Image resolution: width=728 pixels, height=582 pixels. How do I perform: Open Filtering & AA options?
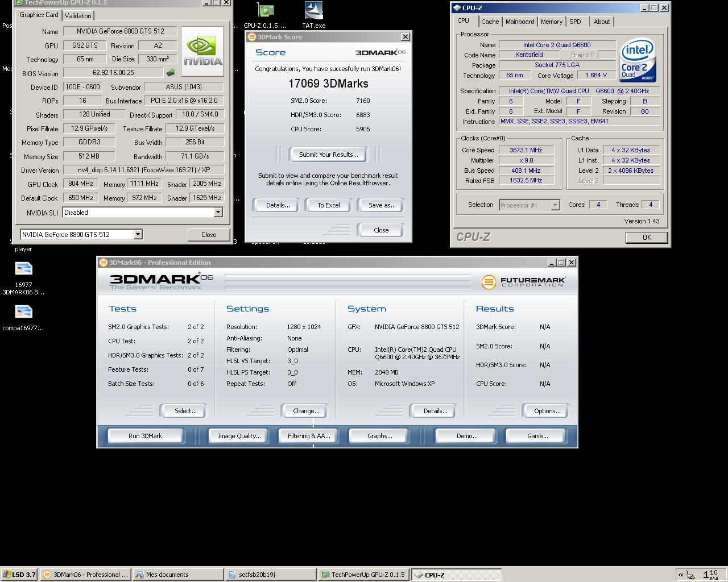coord(308,436)
